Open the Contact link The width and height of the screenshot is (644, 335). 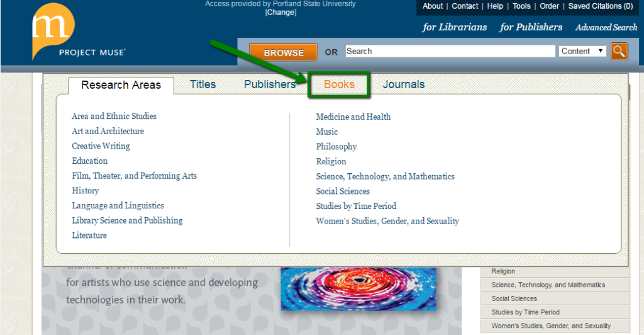465,6
